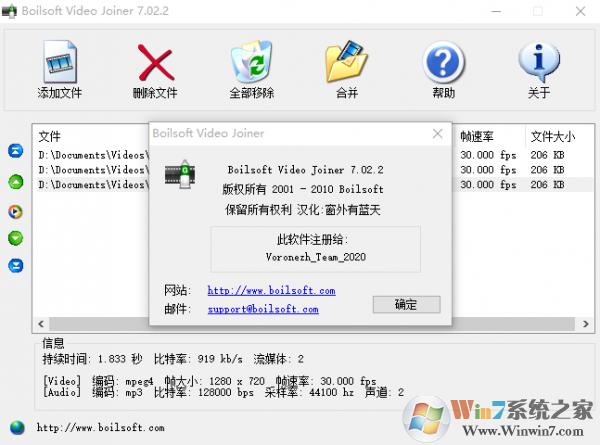
Task: Close the Boilsoft Video Joiner about dialog
Action: click(437, 134)
